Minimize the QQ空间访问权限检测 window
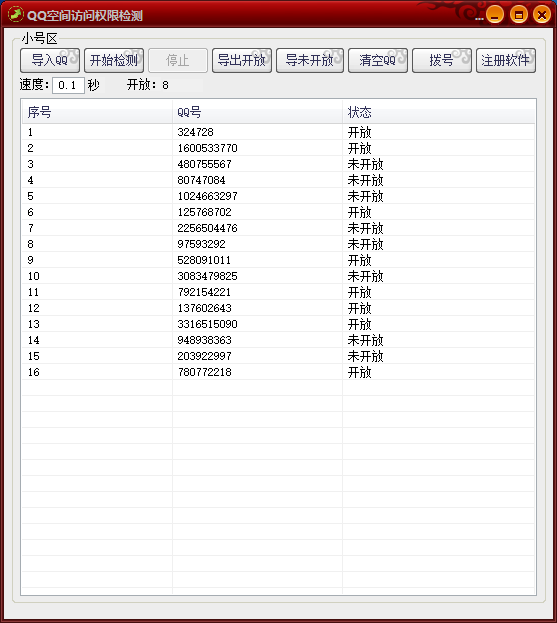 point(495,15)
